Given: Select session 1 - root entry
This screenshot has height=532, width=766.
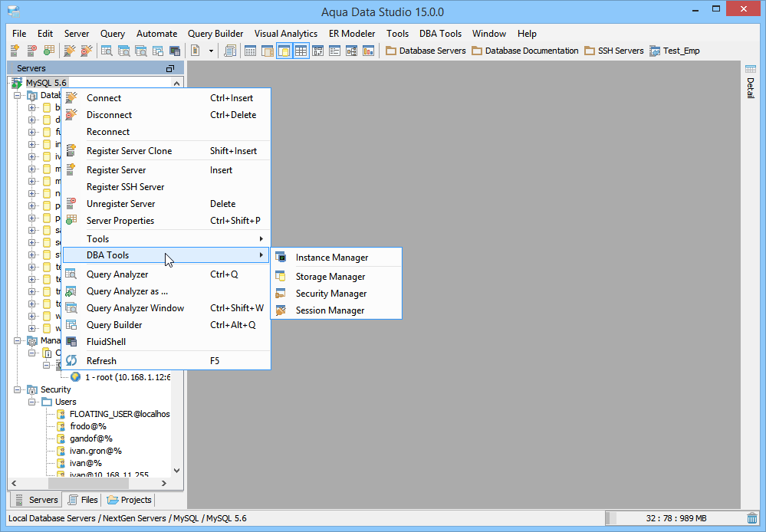Looking at the screenshot, I should [x=127, y=377].
